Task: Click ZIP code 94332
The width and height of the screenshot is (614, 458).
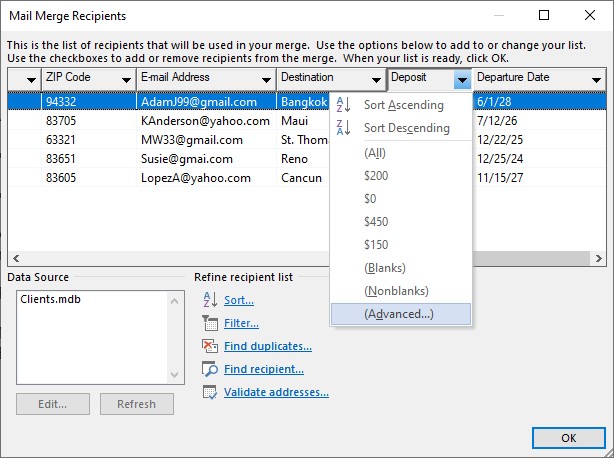Action: 89,102
